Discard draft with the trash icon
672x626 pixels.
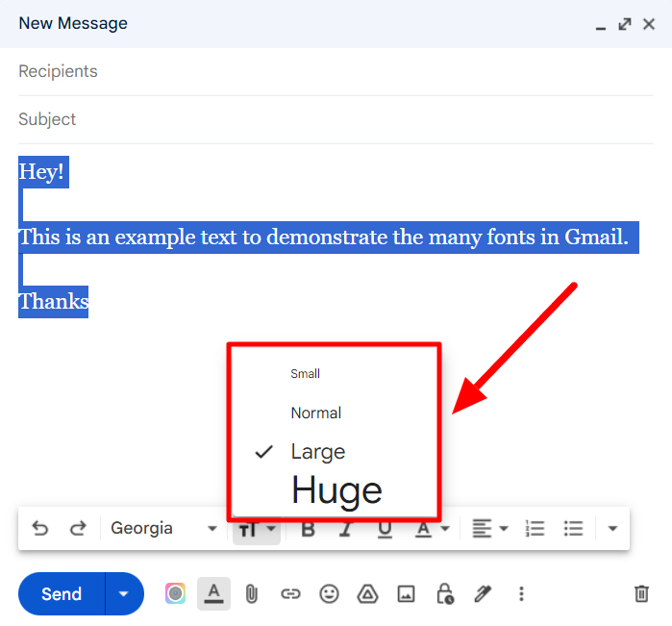641,594
